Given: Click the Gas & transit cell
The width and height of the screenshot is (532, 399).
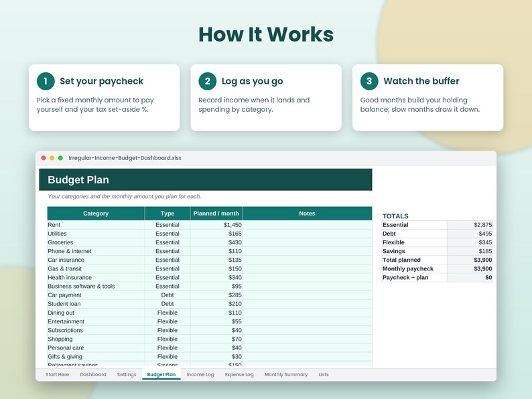Looking at the screenshot, I should tap(96, 269).
